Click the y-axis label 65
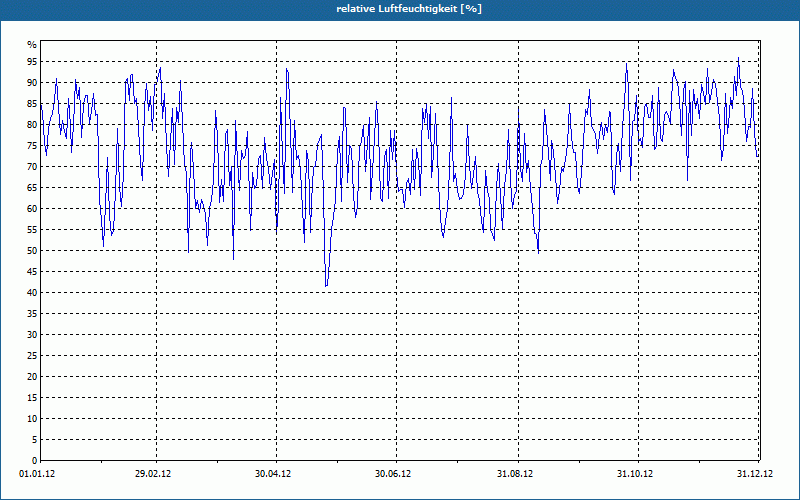Screen dimensions: 800x500 pos(32,188)
